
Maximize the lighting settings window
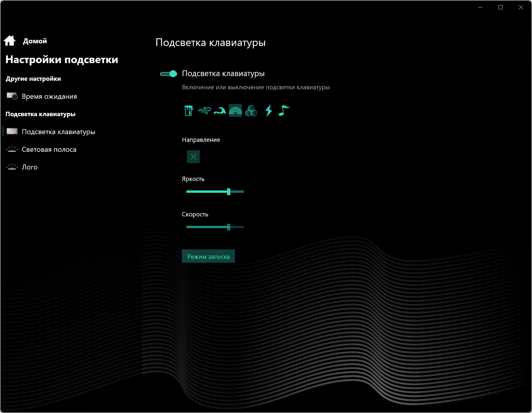[x=501, y=7]
